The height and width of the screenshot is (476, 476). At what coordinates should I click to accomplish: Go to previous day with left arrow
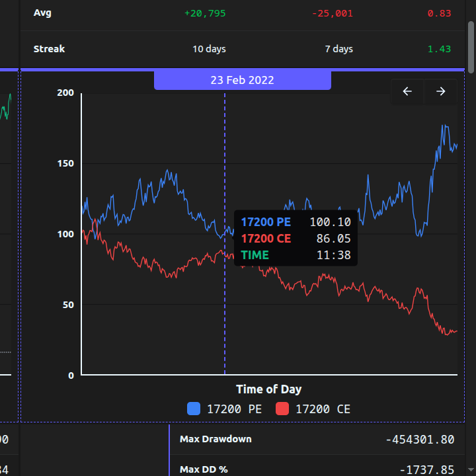[x=407, y=92]
